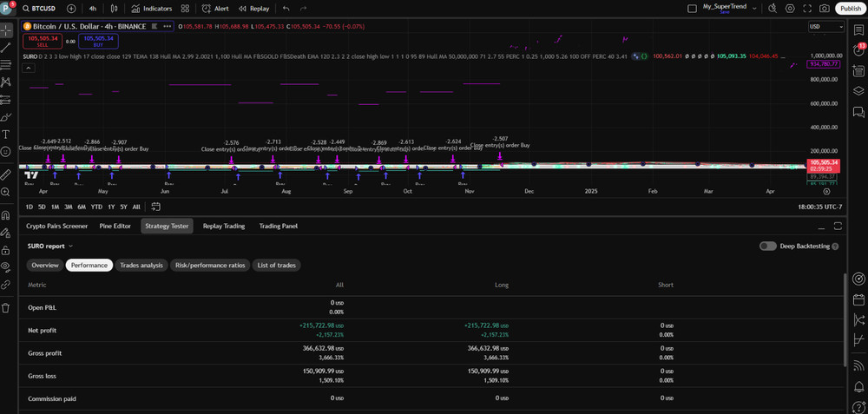Open the Indicators dialog
The height and width of the screenshot is (414, 868).
152,9
